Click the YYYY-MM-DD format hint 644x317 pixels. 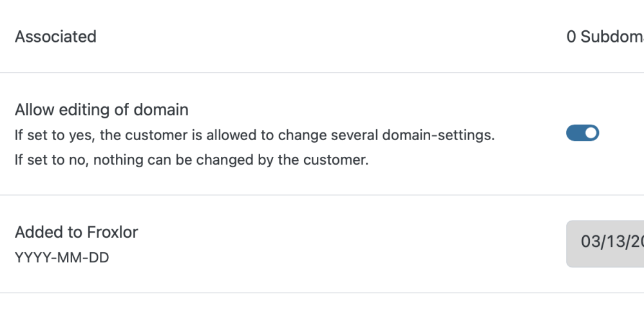coord(62,258)
